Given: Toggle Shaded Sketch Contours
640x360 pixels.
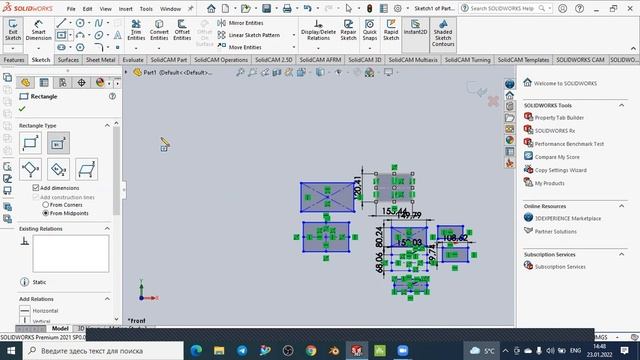Looking at the screenshot, I should point(443,33).
